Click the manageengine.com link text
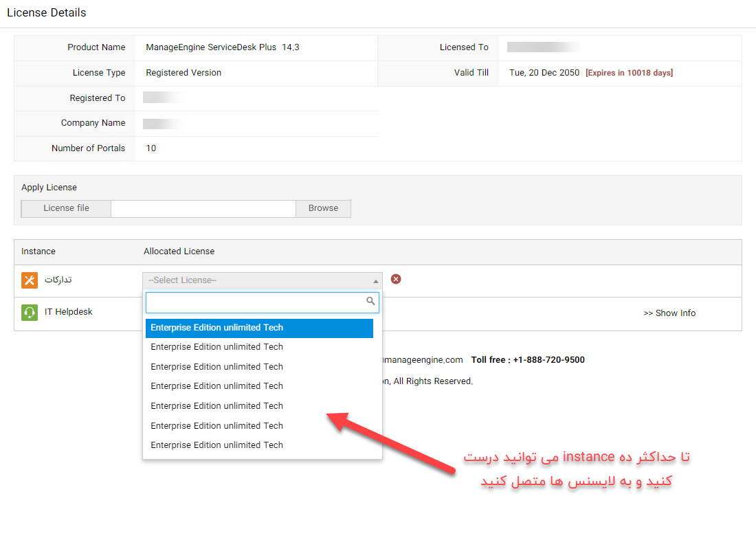 423,360
